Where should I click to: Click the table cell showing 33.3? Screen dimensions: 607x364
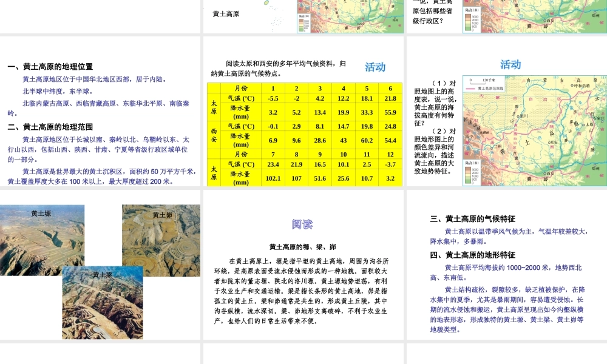[x=367, y=112]
